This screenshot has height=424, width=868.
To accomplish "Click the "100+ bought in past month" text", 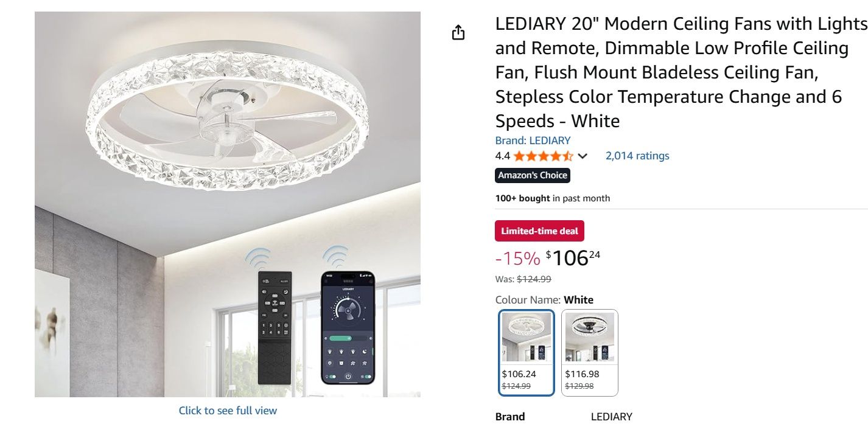I will click(x=552, y=198).
